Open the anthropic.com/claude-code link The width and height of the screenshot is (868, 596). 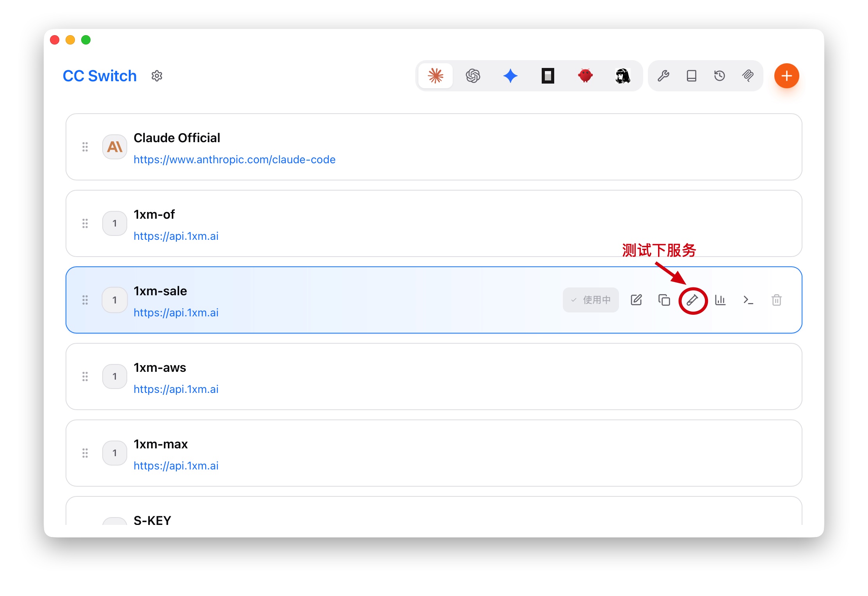(235, 159)
